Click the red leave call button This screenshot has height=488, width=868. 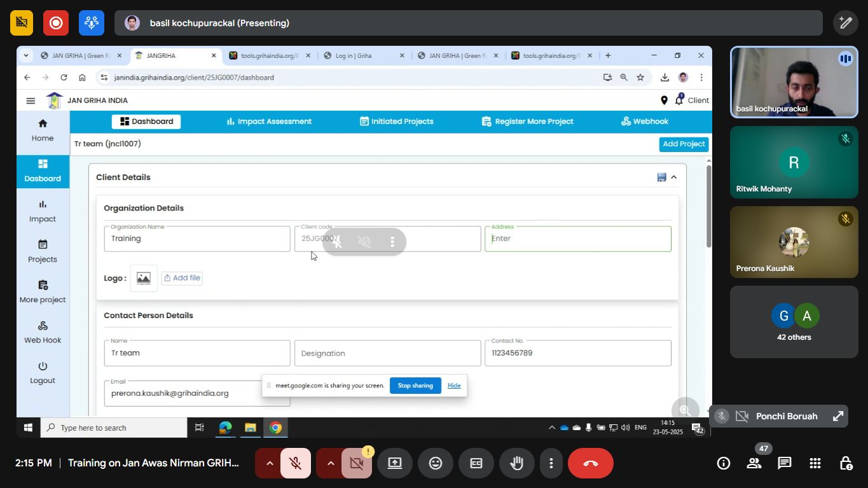pyautogui.click(x=590, y=463)
